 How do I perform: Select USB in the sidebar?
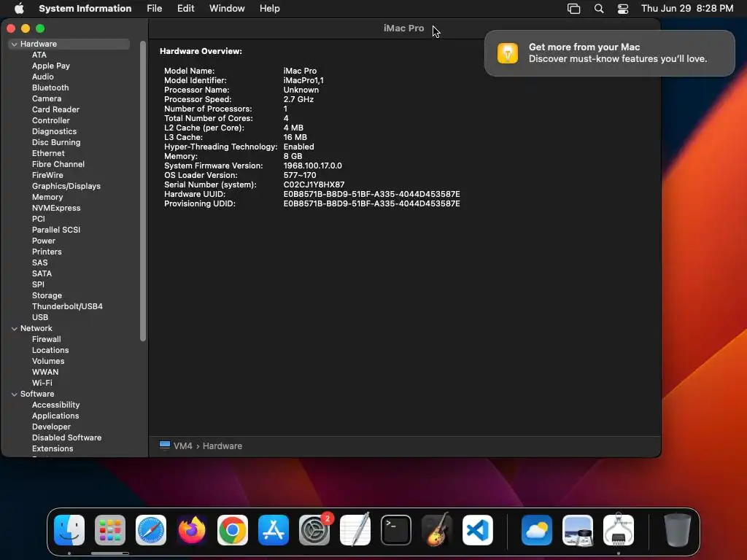pyautogui.click(x=40, y=317)
